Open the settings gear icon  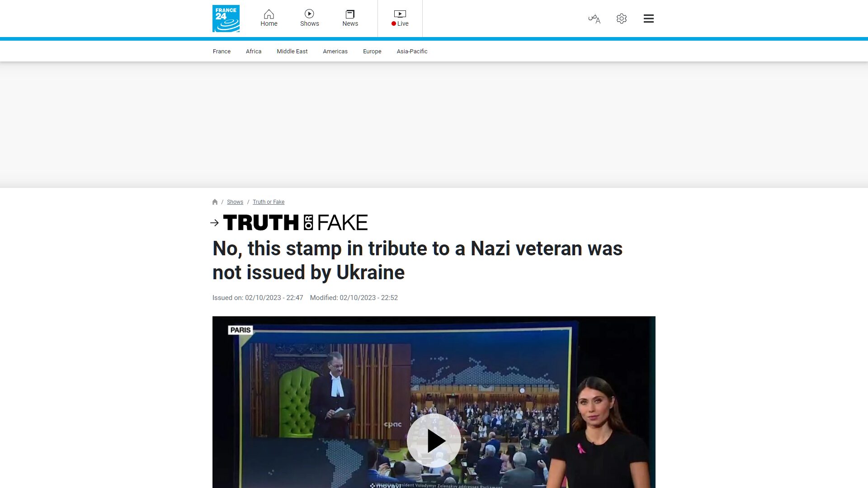pyautogui.click(x=622, y=19)
